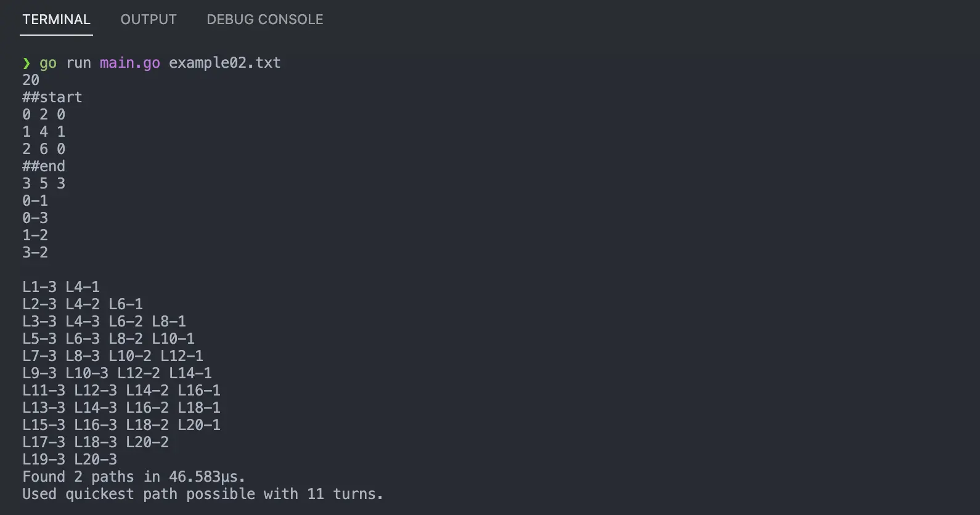The height and width of the screenshot is (515, 980).
Task: Click main.go in the command line
Action: point(130,63)
